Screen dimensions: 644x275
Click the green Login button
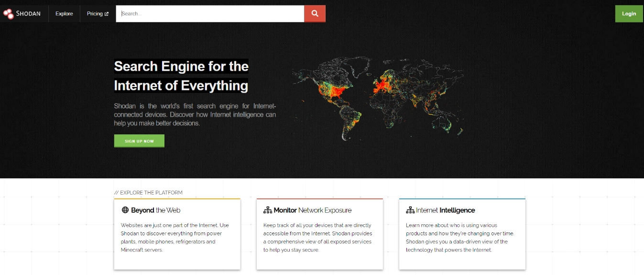tap(629, 14)
